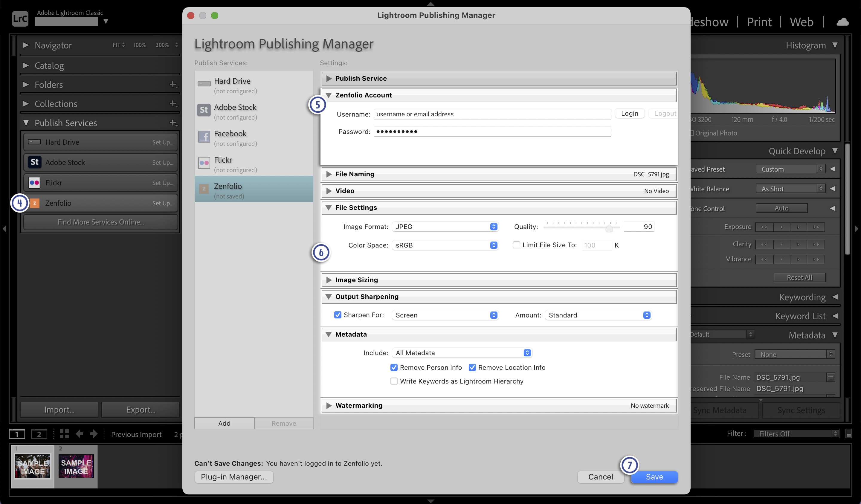Image resolution: width=861 pixels, height=504 pixels.
Task: Toggle the filter lock switch icon
Action: click(x=848, y=434)
